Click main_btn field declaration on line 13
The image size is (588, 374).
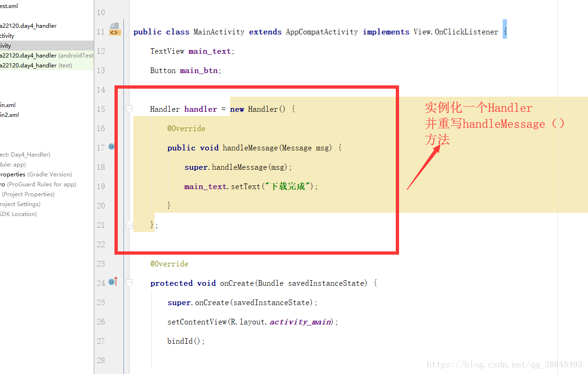[199, 71]
